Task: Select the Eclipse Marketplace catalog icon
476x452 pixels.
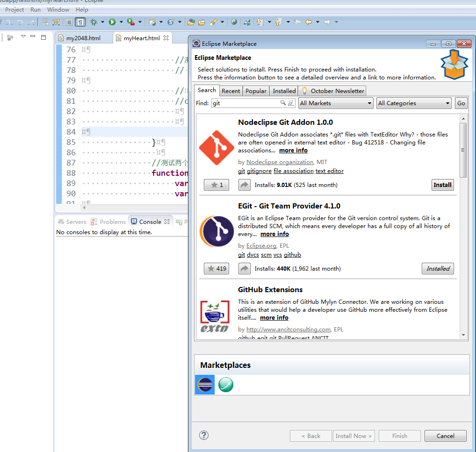Action: [205, 385]
